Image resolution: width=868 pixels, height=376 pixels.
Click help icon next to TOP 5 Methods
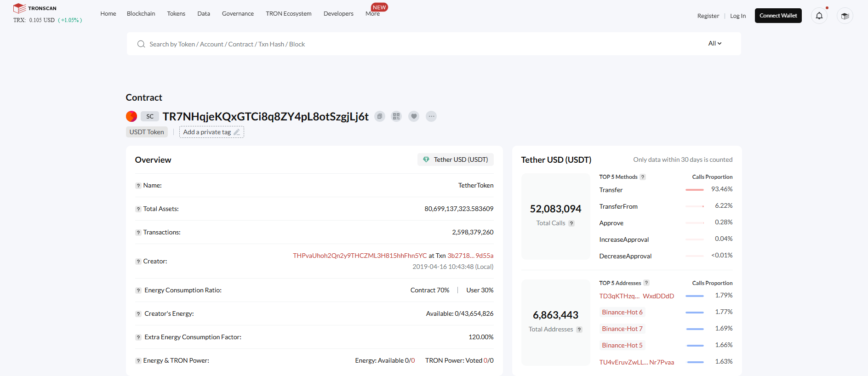tap(643, 177)
